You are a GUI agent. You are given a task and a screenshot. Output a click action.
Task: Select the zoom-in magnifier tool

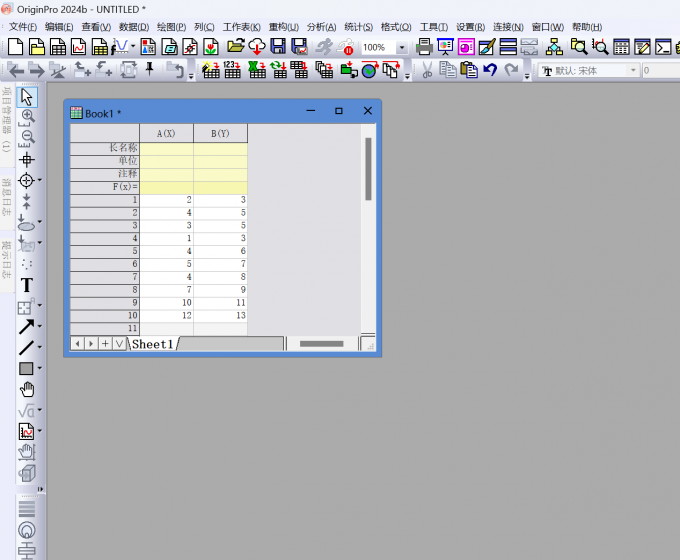tap(27, 118)
